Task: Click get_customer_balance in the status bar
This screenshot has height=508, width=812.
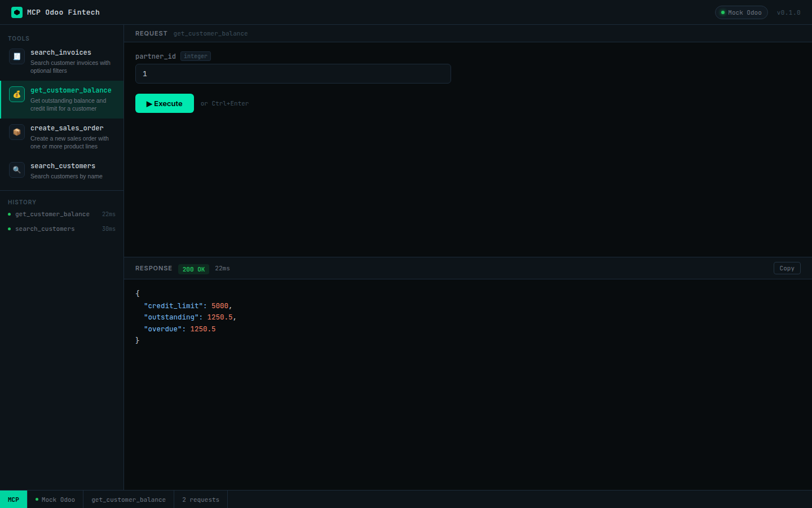Action: (x=129, y=500)
